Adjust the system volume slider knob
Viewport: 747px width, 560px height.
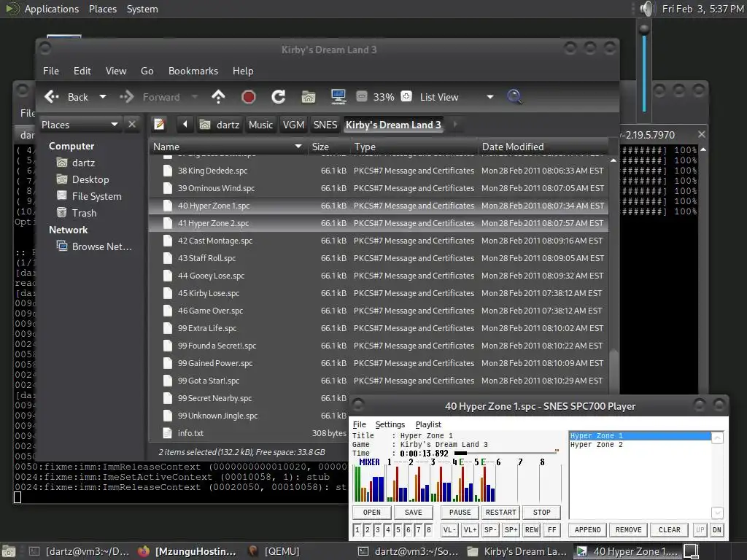click(x=644, y=29)
